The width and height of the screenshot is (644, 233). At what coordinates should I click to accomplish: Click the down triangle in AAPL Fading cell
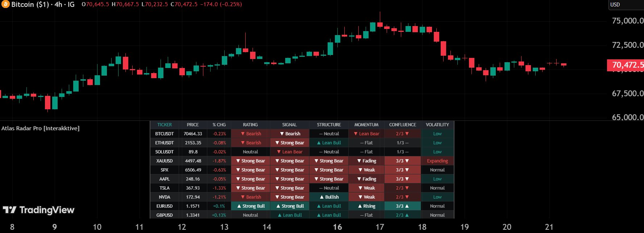pyautogui.click(x=359, y=179)
